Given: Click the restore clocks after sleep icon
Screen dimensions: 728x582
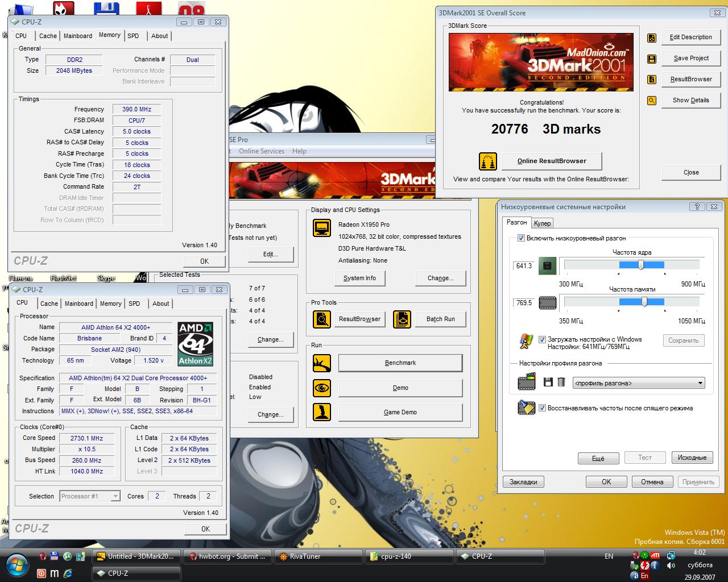Looking at the screenshot, I should 526,408.
